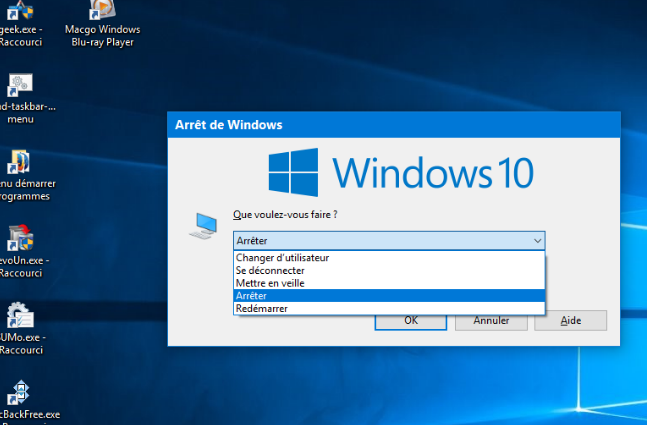
Task: Select the BackFree.exe shortcut icon
Action: click(19, 392)
